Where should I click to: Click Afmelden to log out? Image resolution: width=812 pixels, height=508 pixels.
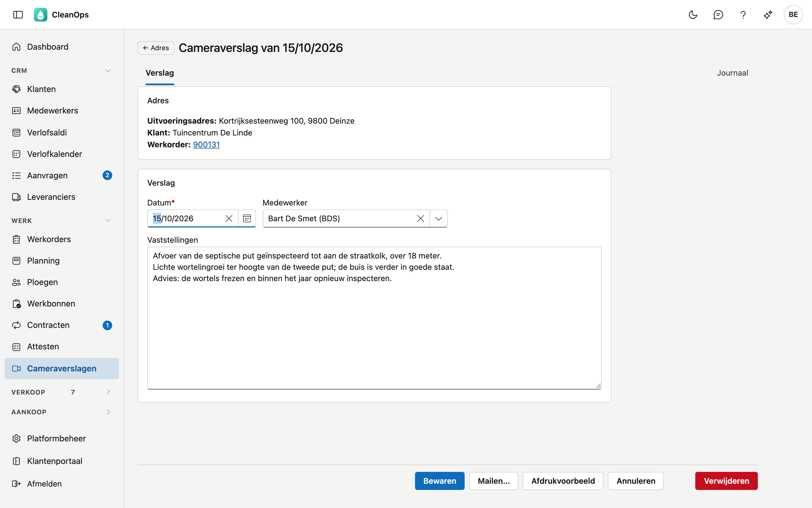click(x=62, y=483)
